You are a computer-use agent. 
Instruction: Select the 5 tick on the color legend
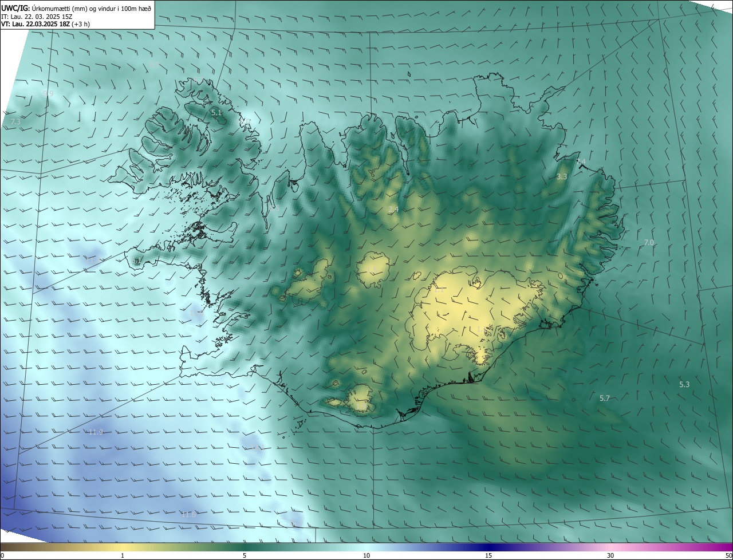click(x=245, y=555)
